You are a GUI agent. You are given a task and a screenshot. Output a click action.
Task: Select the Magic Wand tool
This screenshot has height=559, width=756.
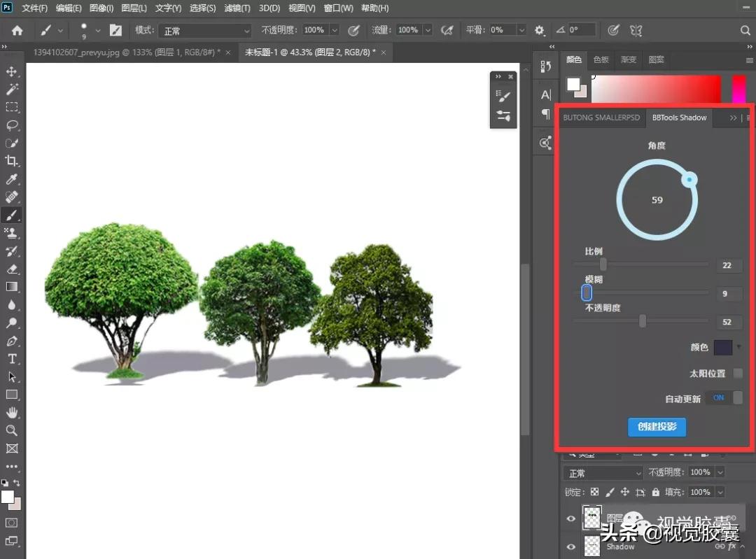[12, 90]
